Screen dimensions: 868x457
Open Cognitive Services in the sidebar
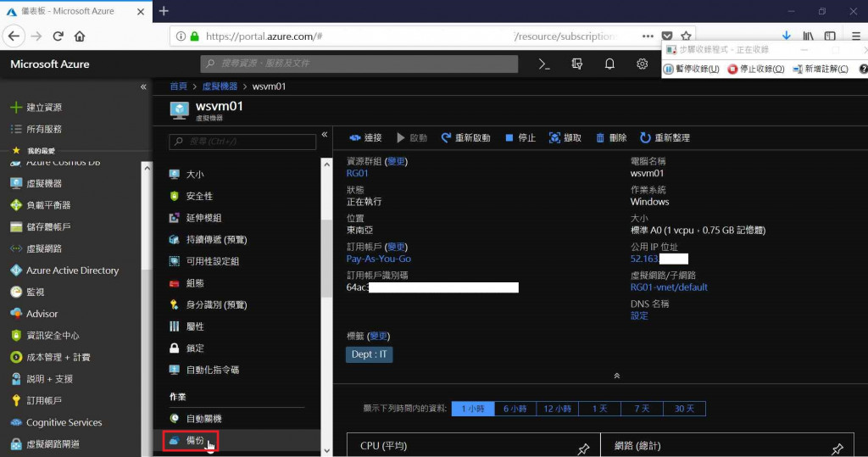click(x=57, y=422)
